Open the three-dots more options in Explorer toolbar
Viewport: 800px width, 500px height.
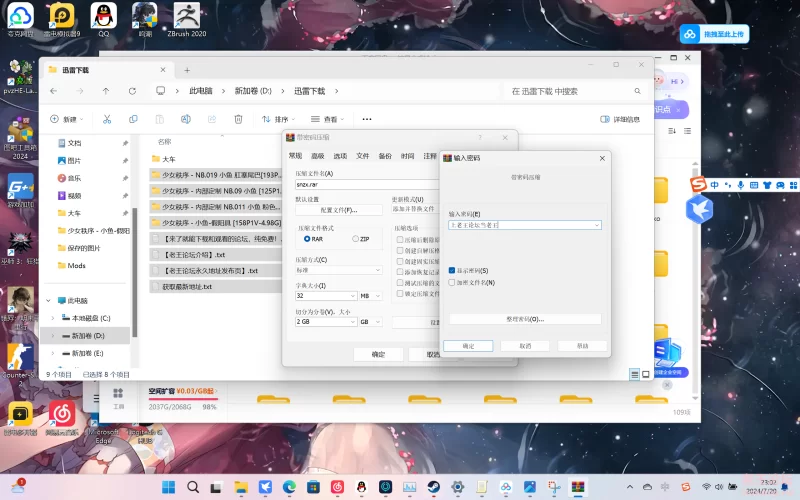[367, 119]
